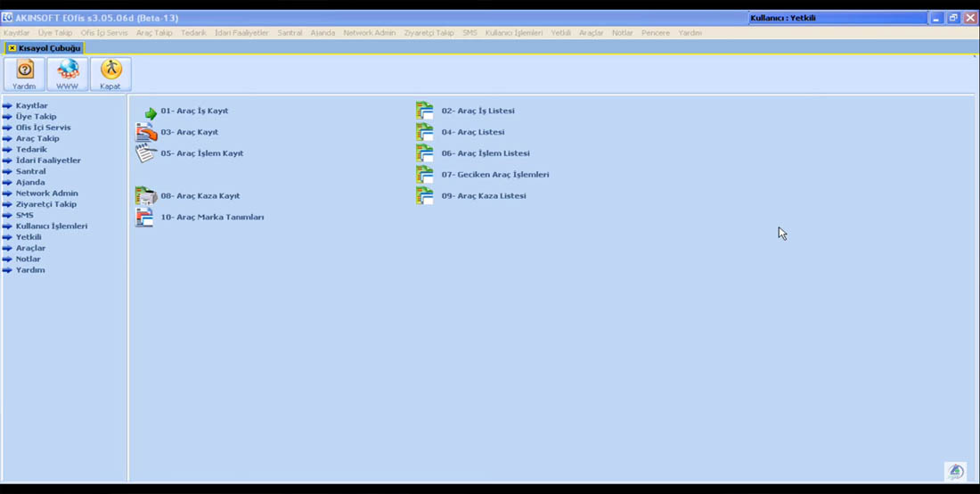This screenshot has height=494, width=980.
Task: Select Yardım in the left sidebar
Action: [30, 270]
